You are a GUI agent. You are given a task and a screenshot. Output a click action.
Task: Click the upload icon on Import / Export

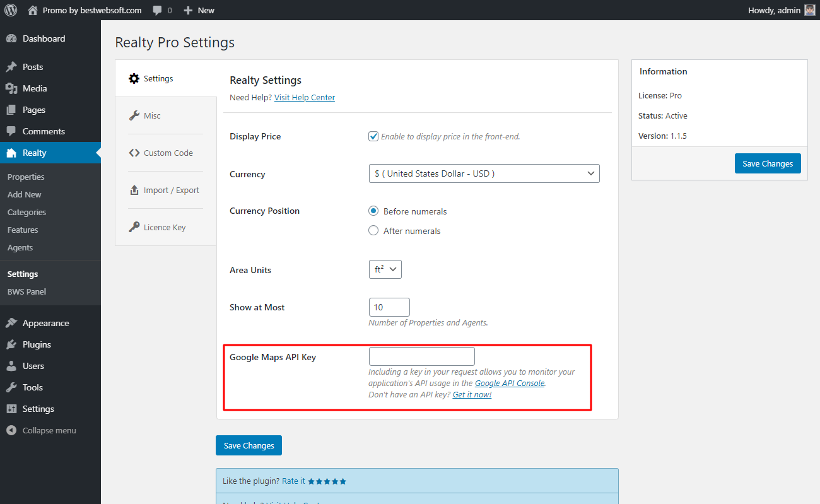(x=134, y=190)
